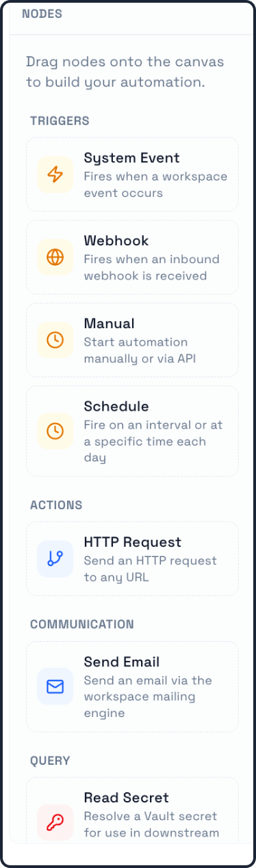256x868 pixels.
Task: Click the QUERY section heading
Action: 50,761
